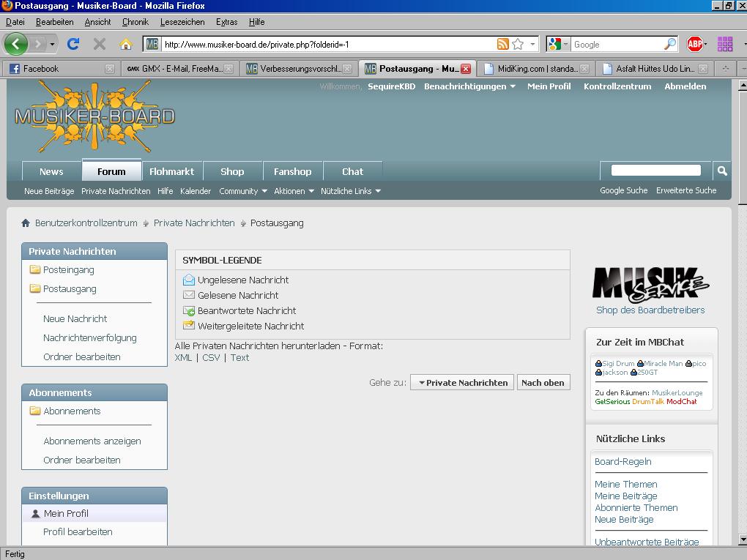Image resolution: width=747 pixels, height=560 pixels.
Task: Click the Nach oben button
Action: (543, 383)
